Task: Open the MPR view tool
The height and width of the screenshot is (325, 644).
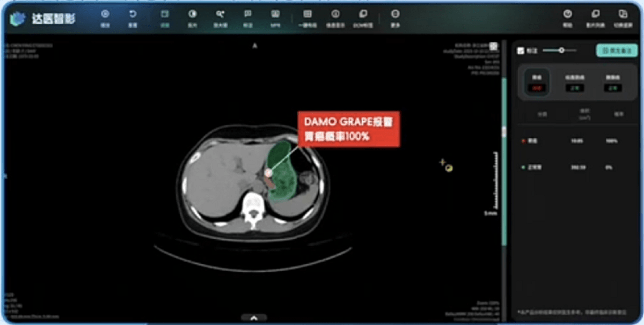Action: (275, 14)
